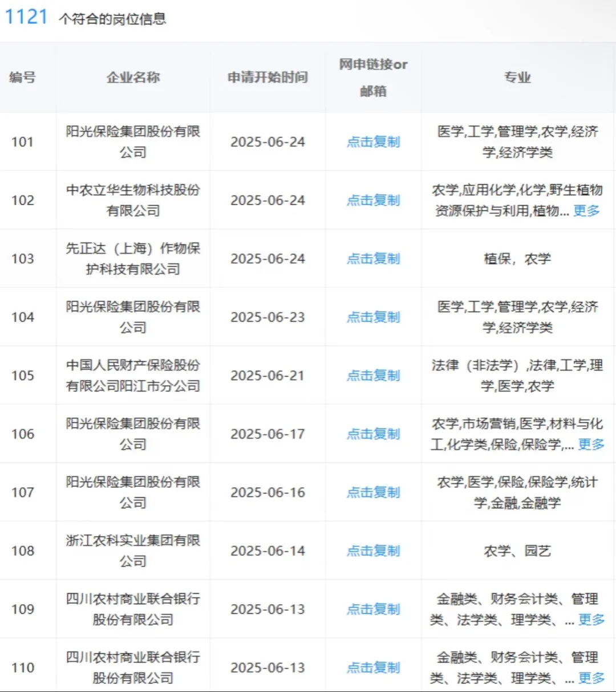Copy the application link for row 110
Image resolution: width=616 pixels, height=692 pixels.
click(x=374, y=668)
